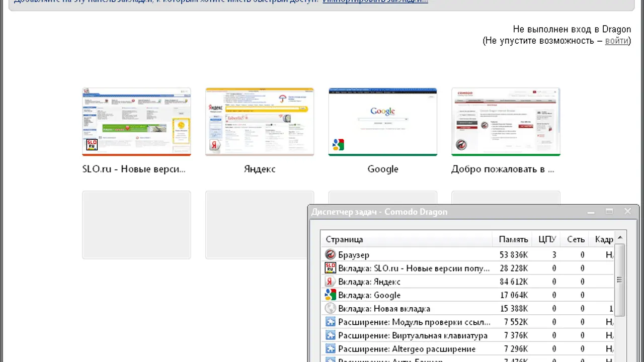Open the Google page thumbnail
The image size is (644, 362).
[383, 122]
